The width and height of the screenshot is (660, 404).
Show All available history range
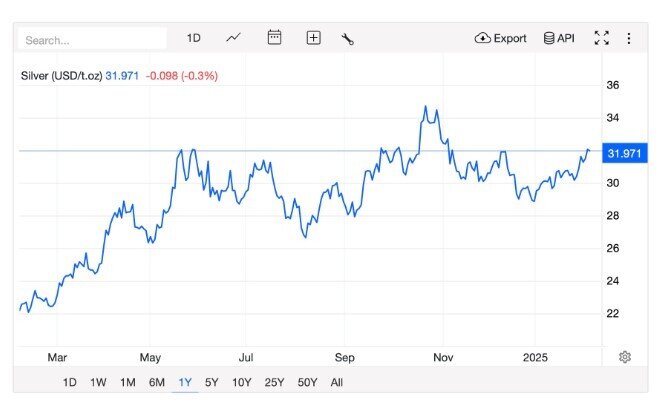[x=337, y=382]
